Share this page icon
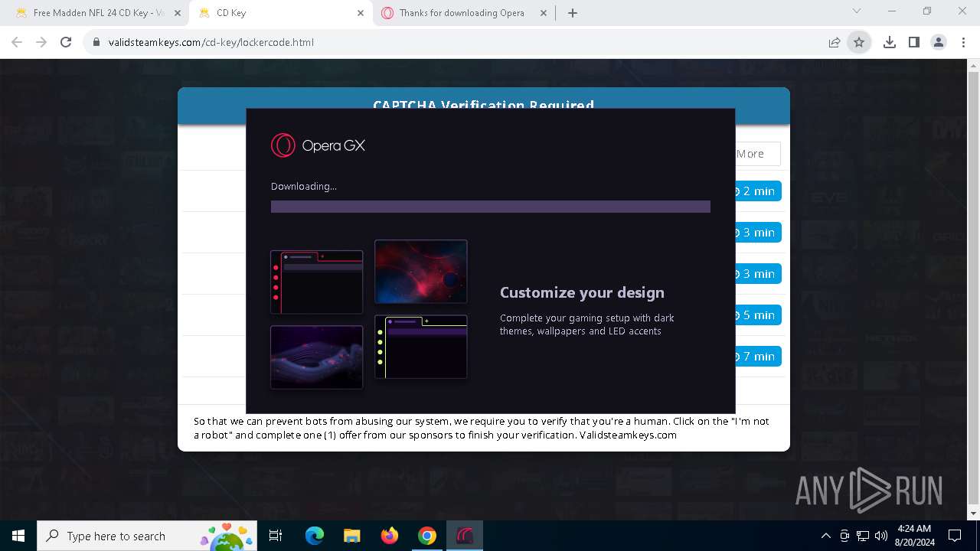The width and height of the screenshot is (980, 551). click(835, 42)
